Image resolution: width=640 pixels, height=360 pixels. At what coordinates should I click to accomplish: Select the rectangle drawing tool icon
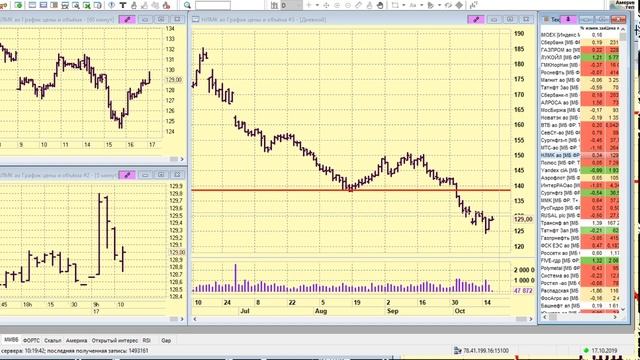(x=395, y=5)
